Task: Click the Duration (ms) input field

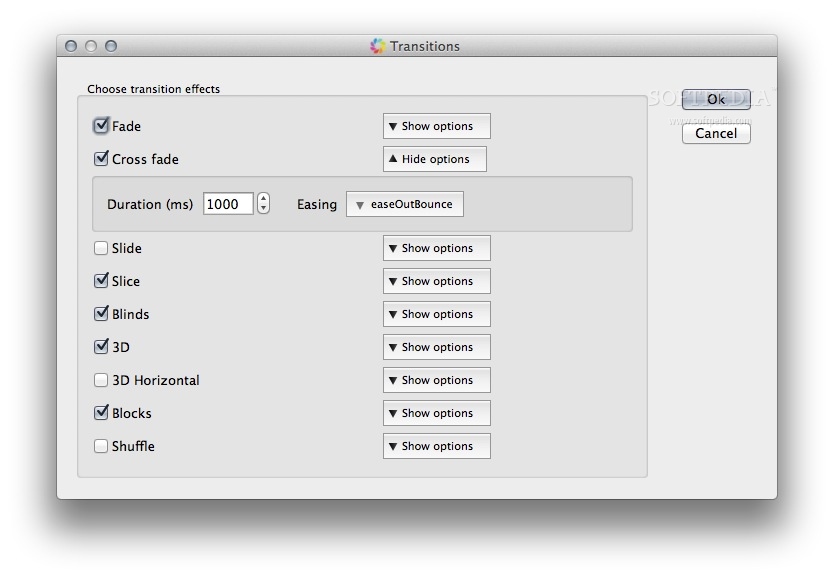Action: click(x=228, y=204)
